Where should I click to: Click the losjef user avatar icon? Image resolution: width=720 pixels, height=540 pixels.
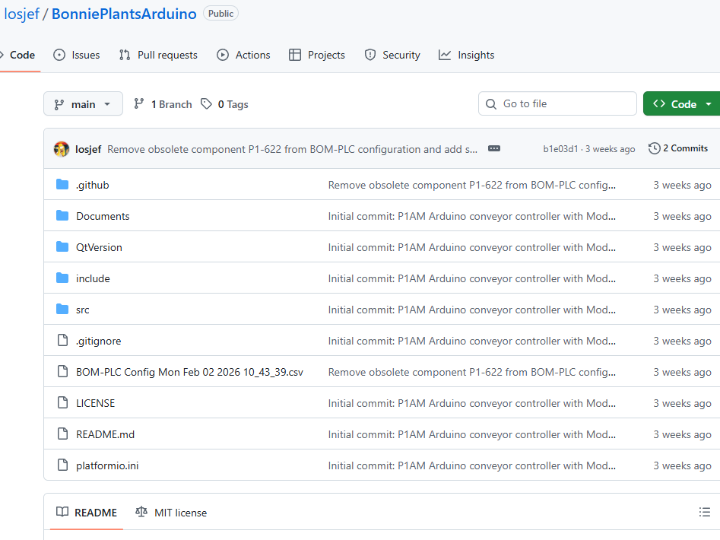(x=61, y=149)
